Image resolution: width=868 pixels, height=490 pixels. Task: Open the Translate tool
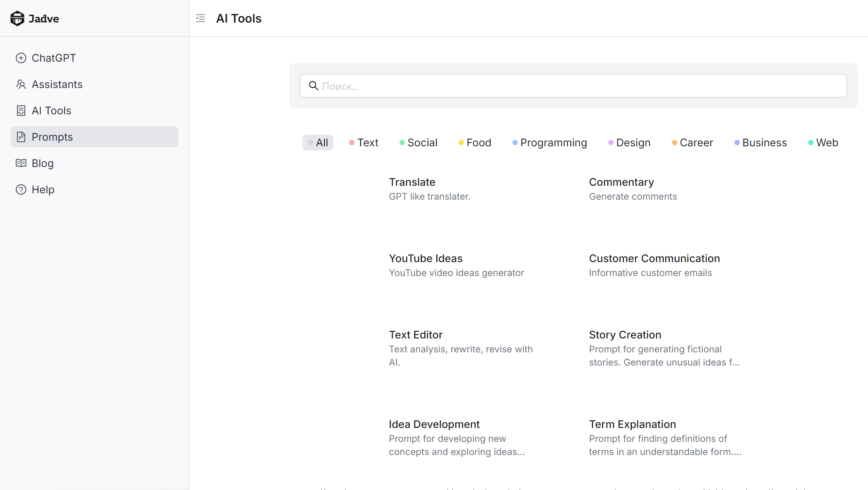412,182
